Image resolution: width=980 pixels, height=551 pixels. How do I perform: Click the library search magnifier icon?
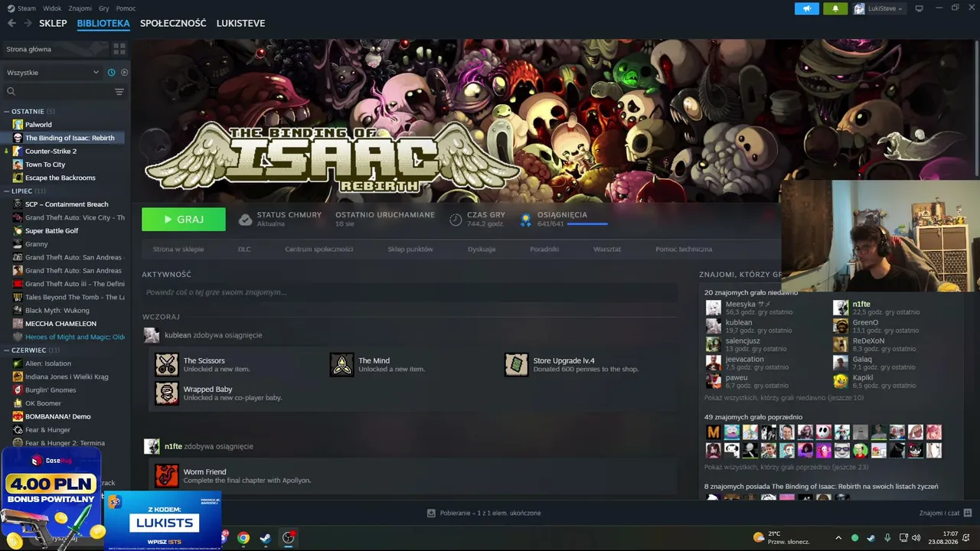coord(11,92)
